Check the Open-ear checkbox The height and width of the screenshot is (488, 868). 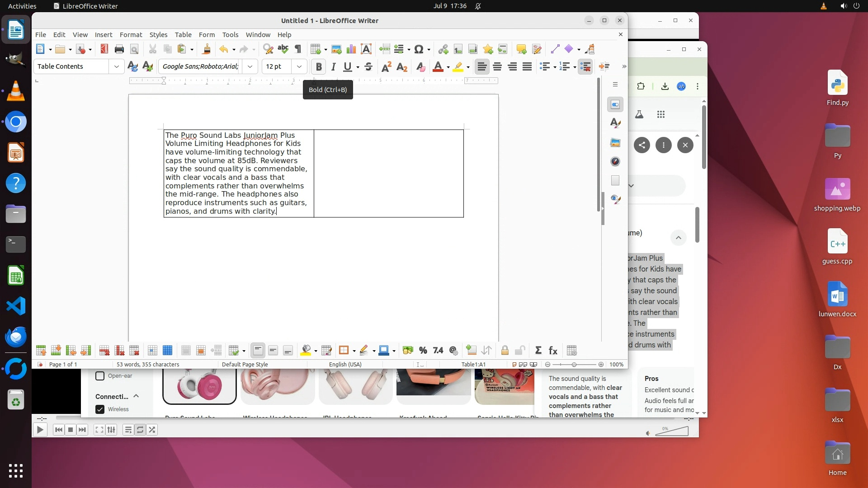pos(100,376)
